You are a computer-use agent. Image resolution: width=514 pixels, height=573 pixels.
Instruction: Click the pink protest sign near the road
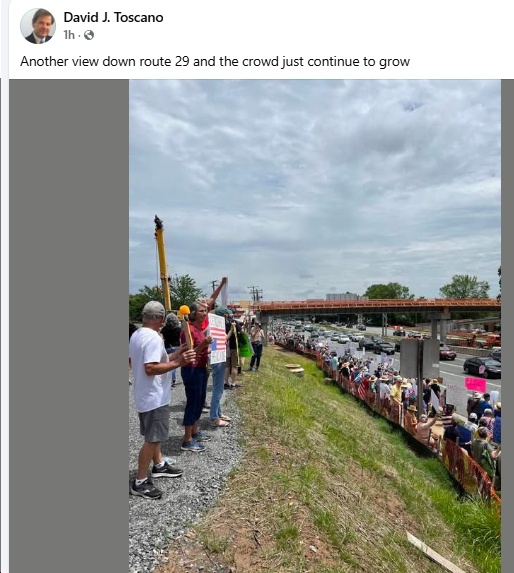[x=476, y=385]
